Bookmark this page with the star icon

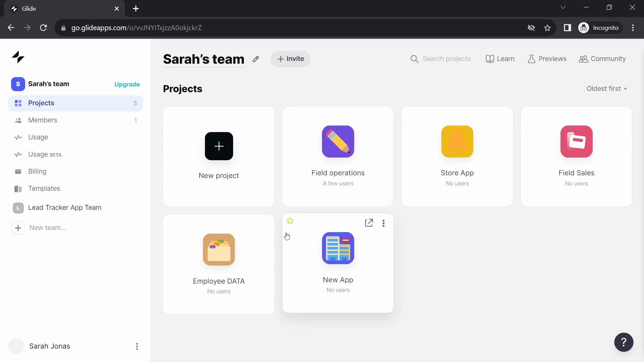[547, 28]
